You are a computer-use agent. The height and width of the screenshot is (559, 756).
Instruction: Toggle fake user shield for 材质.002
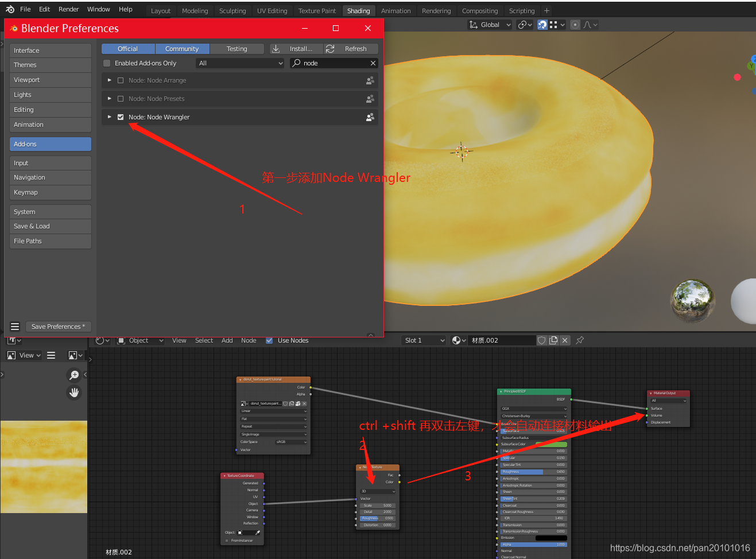coord(541,340)
